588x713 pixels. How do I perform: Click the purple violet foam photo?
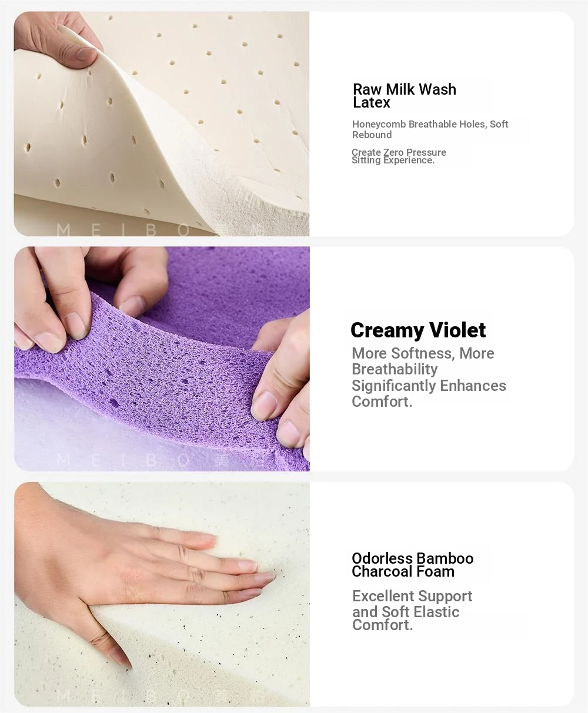(162, 359)
